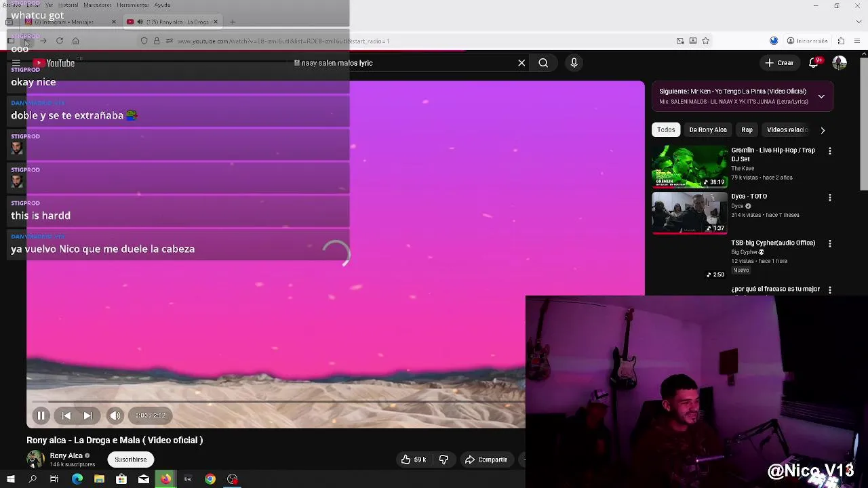Open File Explorer from the taskbar
Image resolution: width=868 pixels, height=488 pixels.
[x=99, y=479]
